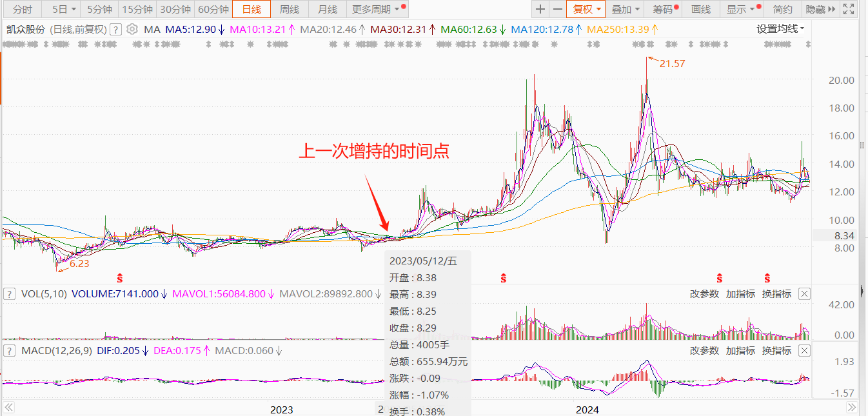The image size is (868, 416).
Task: Enable the 画线 drawing tools
Action: [x=701, y=9]
